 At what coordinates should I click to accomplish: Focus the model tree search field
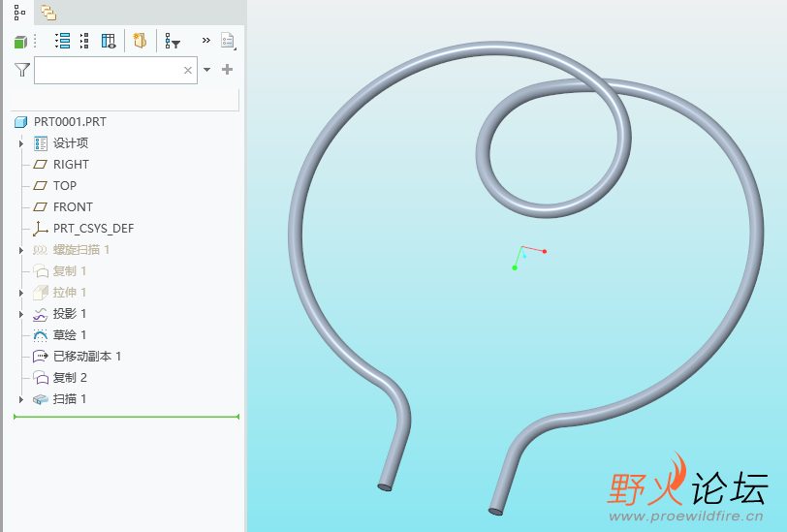click(115, 71)
